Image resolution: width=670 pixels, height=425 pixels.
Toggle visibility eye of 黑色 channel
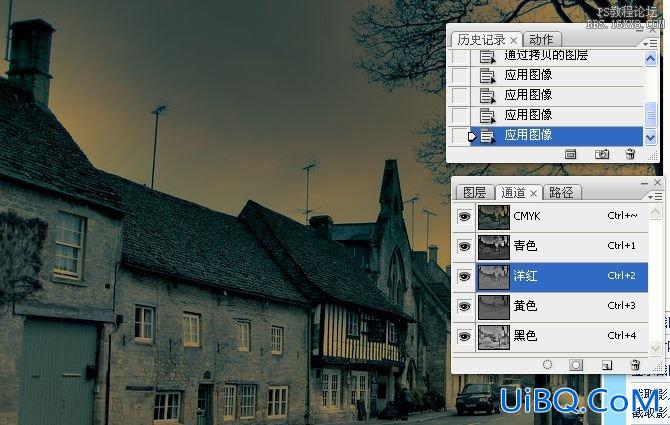(x=464, y=337)
